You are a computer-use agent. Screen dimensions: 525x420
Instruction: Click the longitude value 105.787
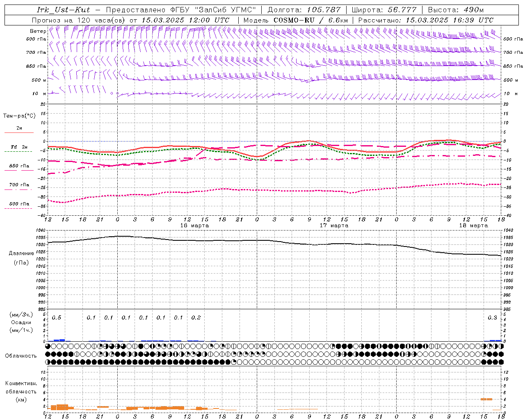tap(324, 10)
